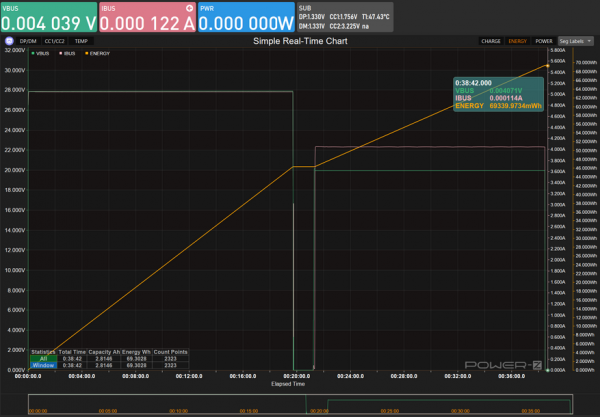The height and width of the screenshot is (417, 600).
Task: Toggle the POWER curve button
Action: (x=544, y=41)
